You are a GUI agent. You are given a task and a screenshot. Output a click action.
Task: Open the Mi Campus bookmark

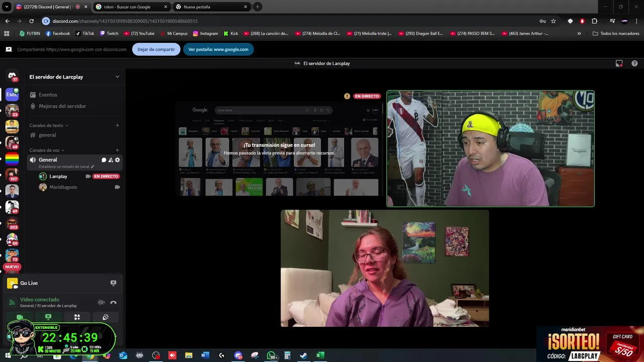coord(174,34)
